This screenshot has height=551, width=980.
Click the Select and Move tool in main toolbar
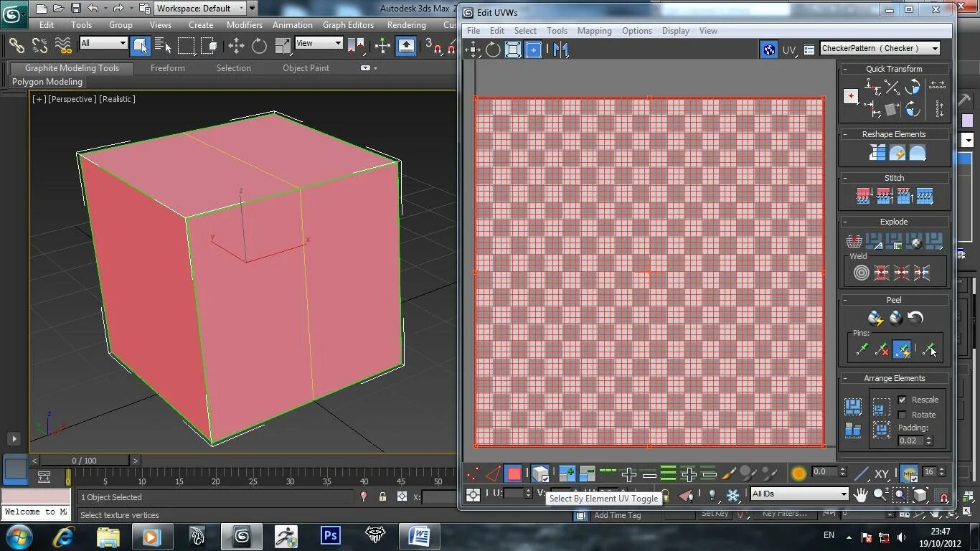pos(236,46)
